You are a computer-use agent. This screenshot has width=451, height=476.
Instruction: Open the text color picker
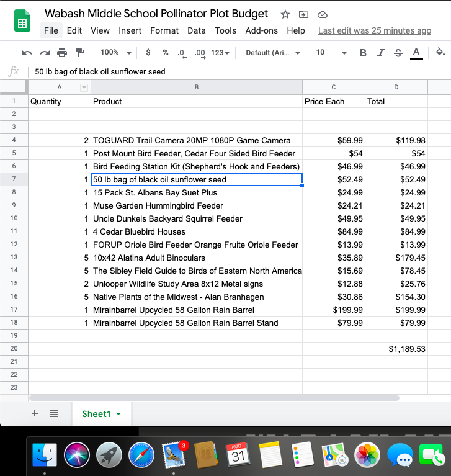(416, 53)
